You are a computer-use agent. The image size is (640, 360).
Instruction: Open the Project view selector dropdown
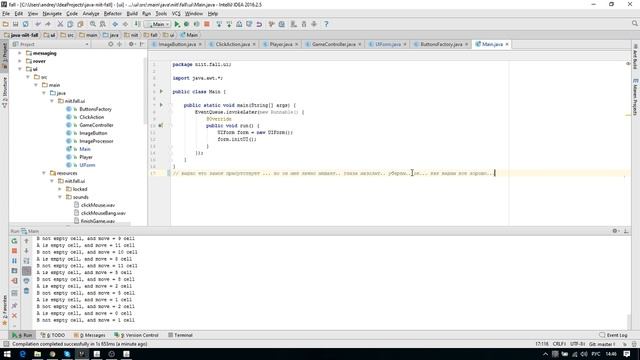pos(50,44)
